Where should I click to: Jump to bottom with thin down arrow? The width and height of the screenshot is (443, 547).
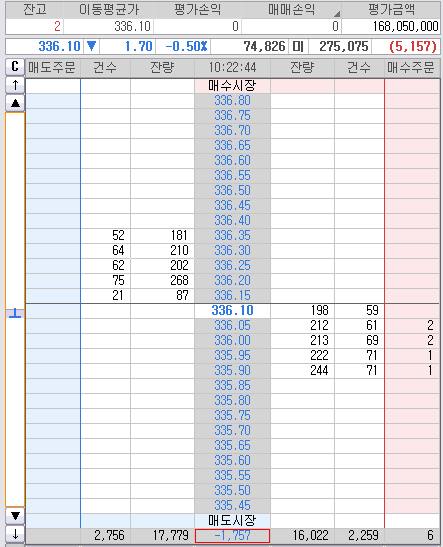[x=15, y=534]
